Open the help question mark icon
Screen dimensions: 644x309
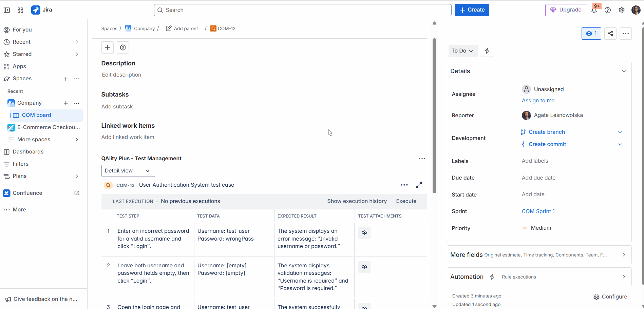coord(608,10)
